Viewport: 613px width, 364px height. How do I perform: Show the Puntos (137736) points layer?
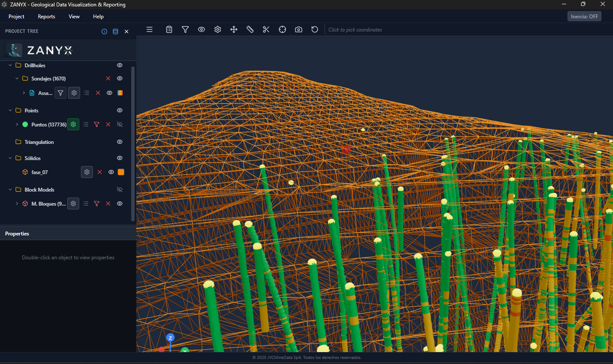click(x=120, y=124)
